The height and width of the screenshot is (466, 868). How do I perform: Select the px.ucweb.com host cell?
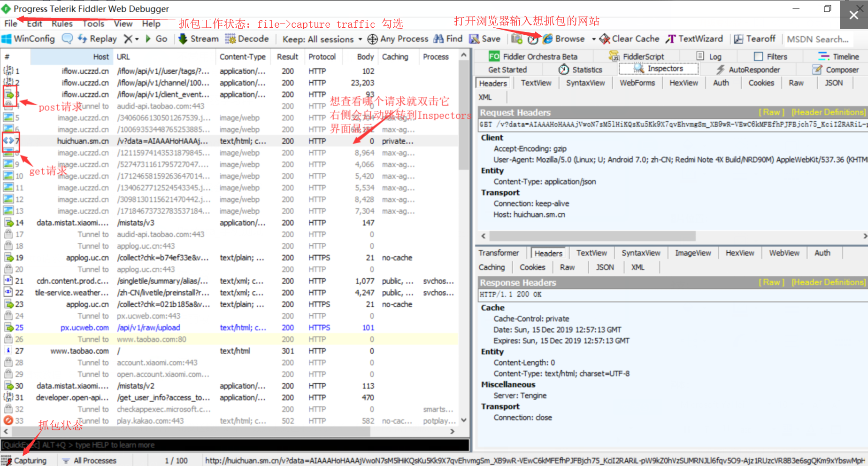pos(84,327)
